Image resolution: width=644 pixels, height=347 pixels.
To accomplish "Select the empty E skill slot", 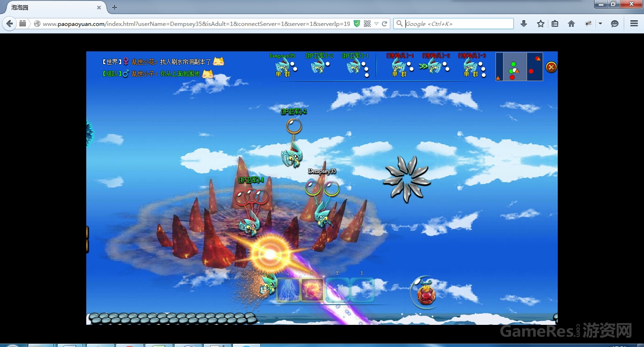I will [338, 289].
